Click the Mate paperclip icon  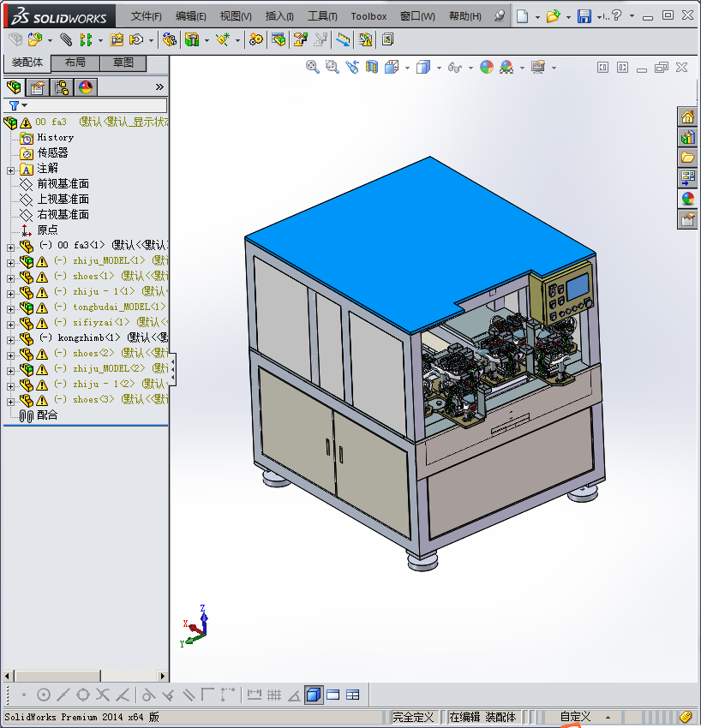tap(66, 40)
